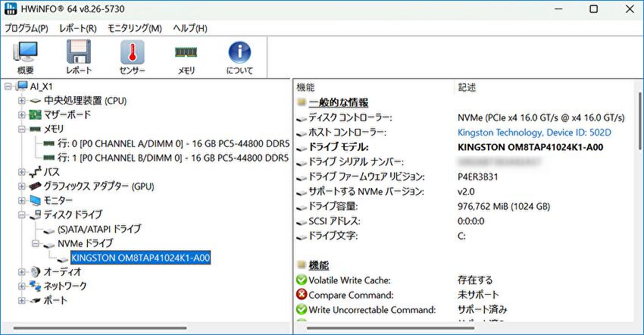Expand the ネットワーク tree node
This screenshot has width=644, height=335.
click(22, 286)
